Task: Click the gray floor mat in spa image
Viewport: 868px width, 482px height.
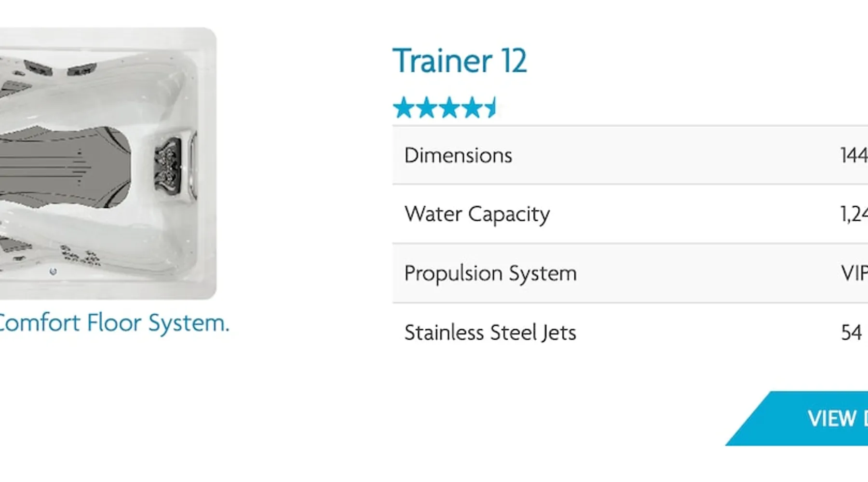Action: tap(63, 166)
